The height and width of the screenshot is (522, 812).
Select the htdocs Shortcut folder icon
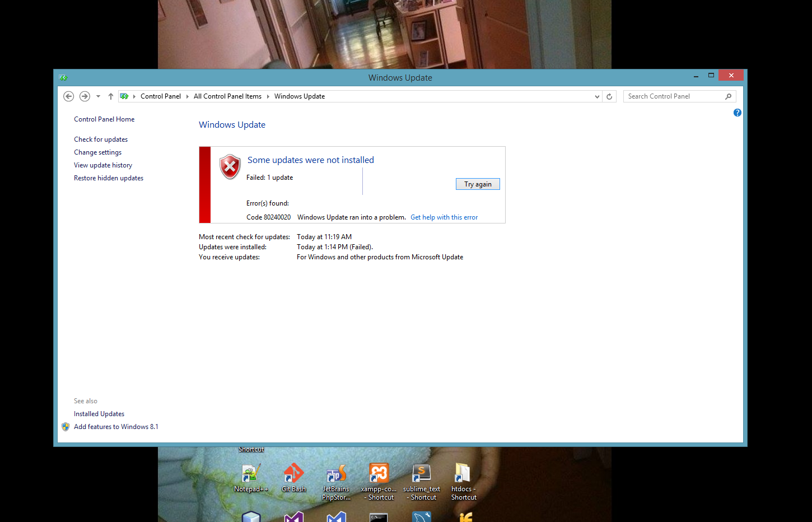[x=464, y=482]
